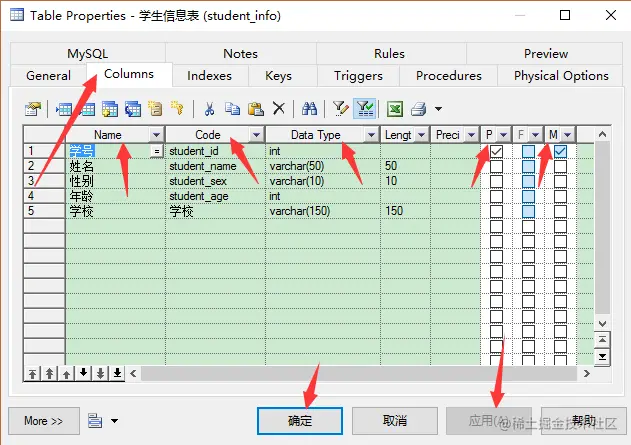Open Customize Columns and Filter icon
This screenshot has height=445, width=631.
tap(340, 109)
